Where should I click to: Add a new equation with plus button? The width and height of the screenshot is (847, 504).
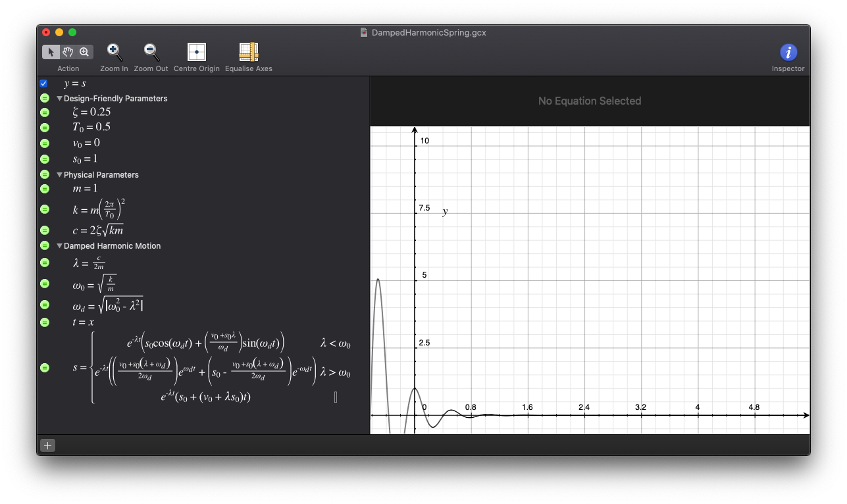click(47, 445)
